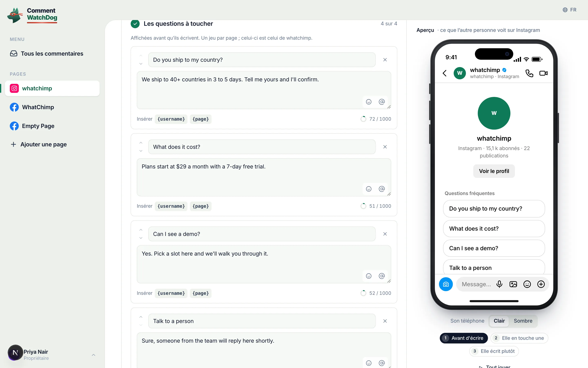Switch the phone preview to Clair

pyautogui.click(x=499, y=321)
